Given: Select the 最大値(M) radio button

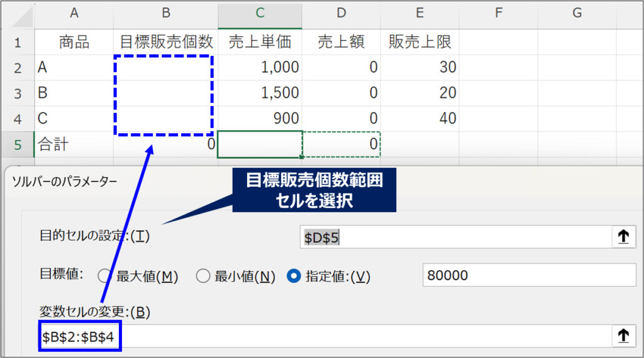Looking at the screenshot, I should coord(104,276).
